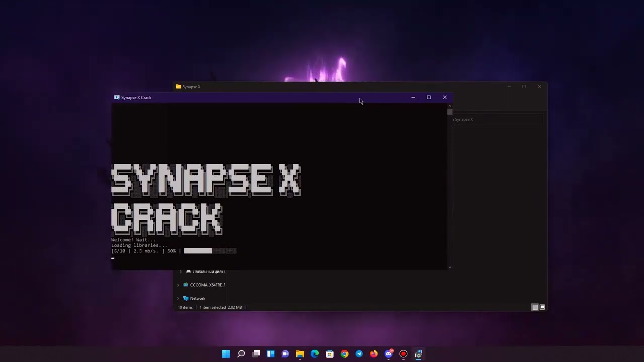Click the "Welcome! Wait..." console line
This screenshot has width=644, height=362.
pyautogui.click(x=134, y=240)
